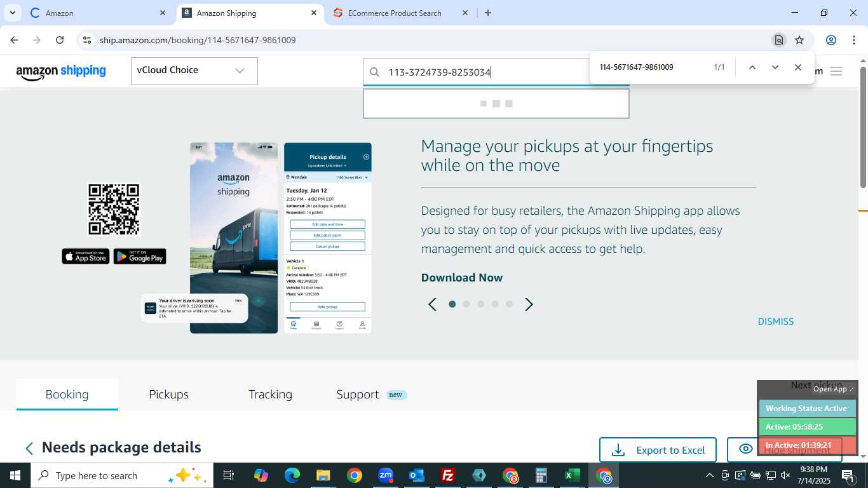Switch to the Pickups tab
The width and height of the screenshot is (868, 488).
(169, 394)
